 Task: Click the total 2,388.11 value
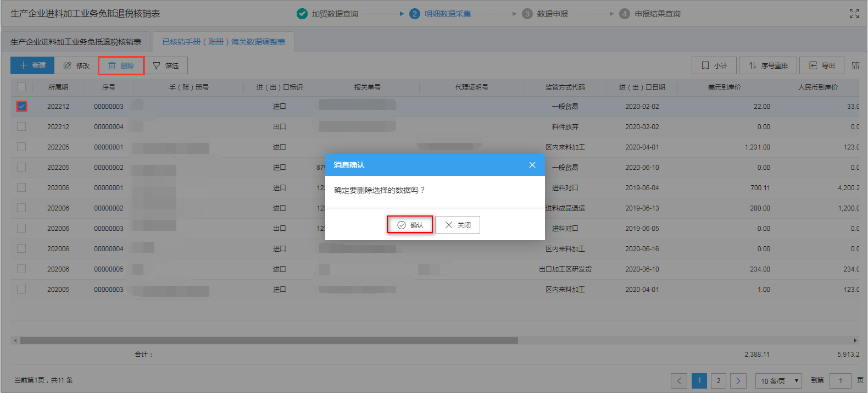click(x=757, y=354)
